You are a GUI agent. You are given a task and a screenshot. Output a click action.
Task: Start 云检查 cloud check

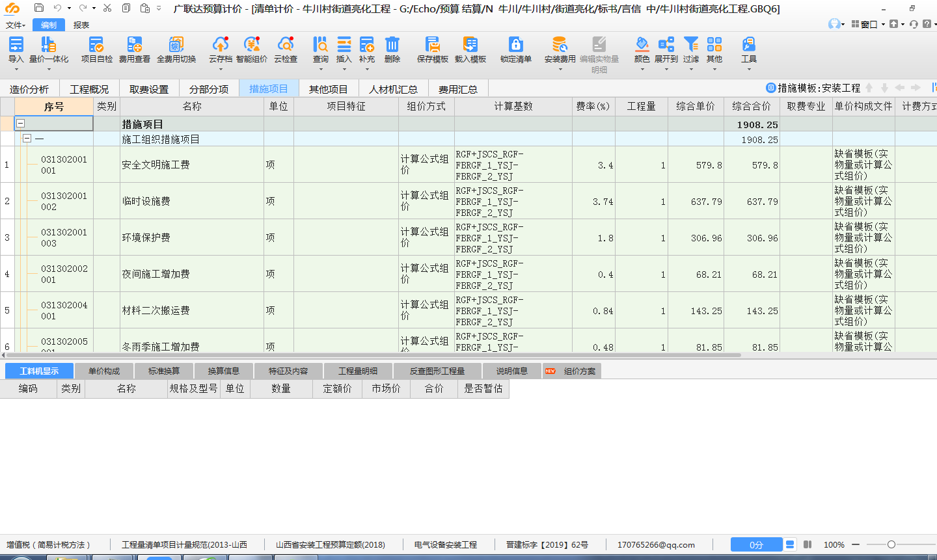pos(286,44)
